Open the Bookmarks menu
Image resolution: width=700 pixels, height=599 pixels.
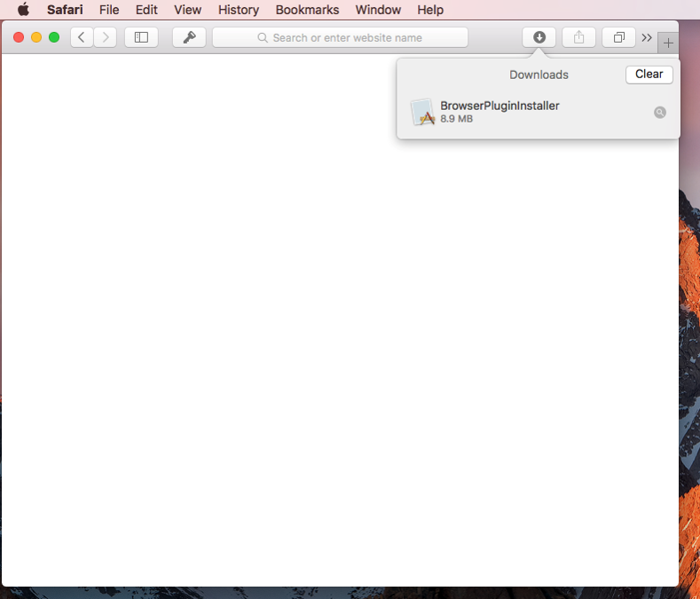pos(307,10)
